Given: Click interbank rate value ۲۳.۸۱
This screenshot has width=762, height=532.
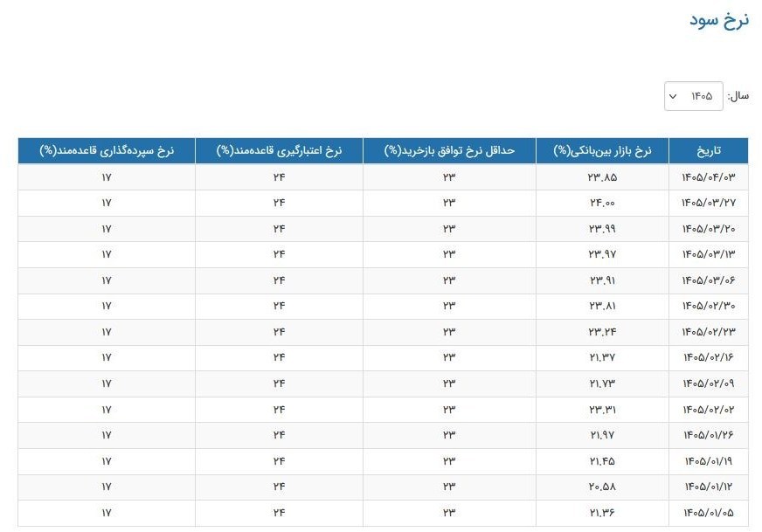Looking at the screenshot, I should (x=602, y=306).
